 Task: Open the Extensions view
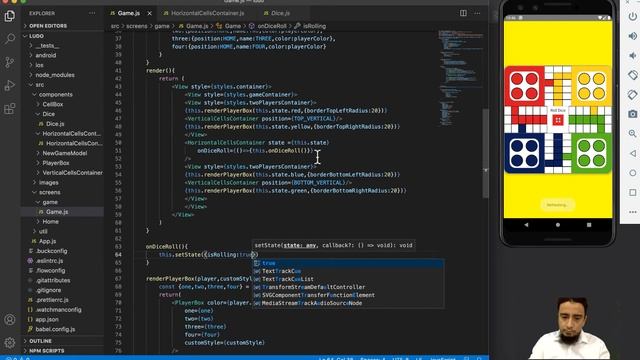pos(10,109)
